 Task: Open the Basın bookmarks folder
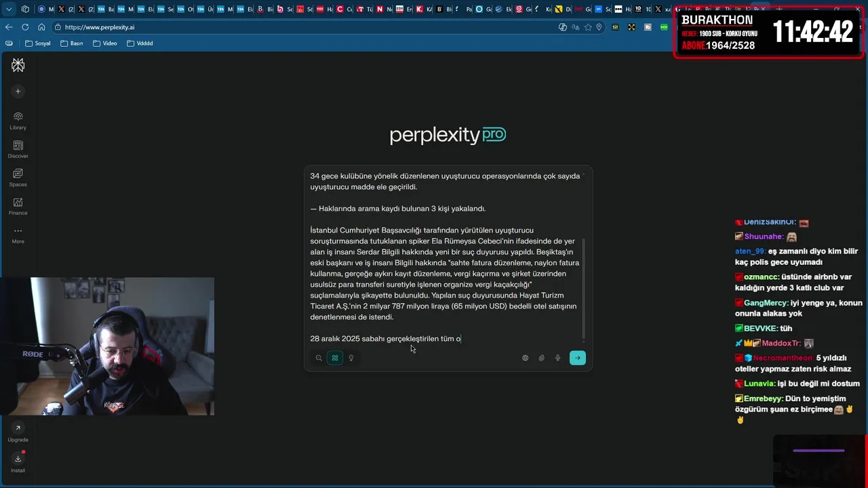click(71, 43)
